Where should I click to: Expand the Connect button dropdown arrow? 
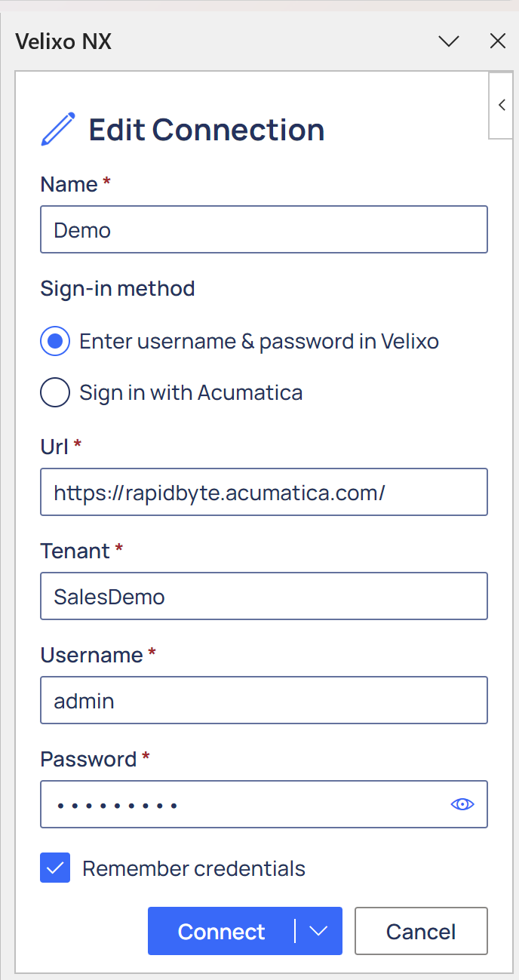coord(318,931)
